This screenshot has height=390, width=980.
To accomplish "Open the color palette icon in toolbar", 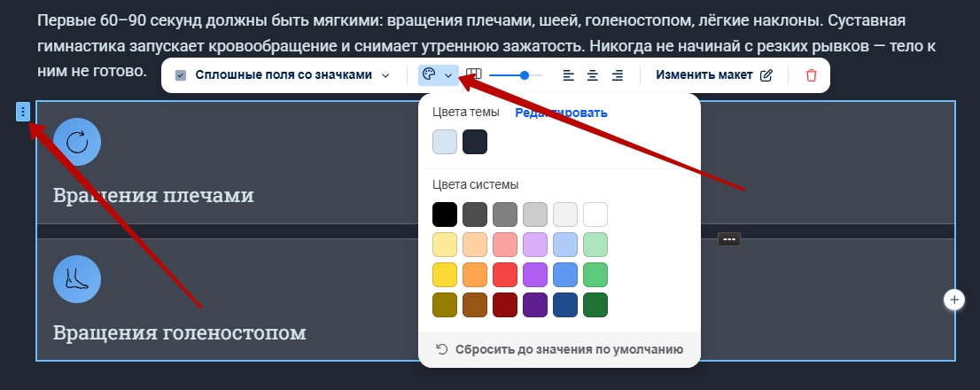I will (429, 75).
